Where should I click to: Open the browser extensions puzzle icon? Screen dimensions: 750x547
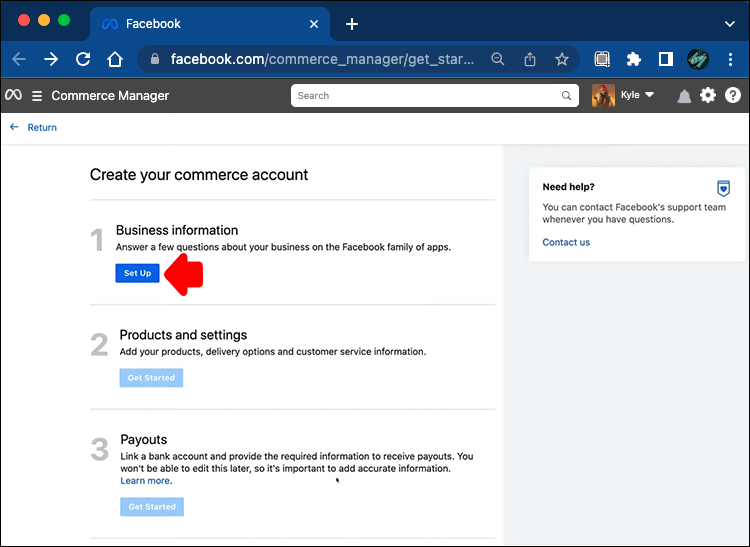pos(633,59)
